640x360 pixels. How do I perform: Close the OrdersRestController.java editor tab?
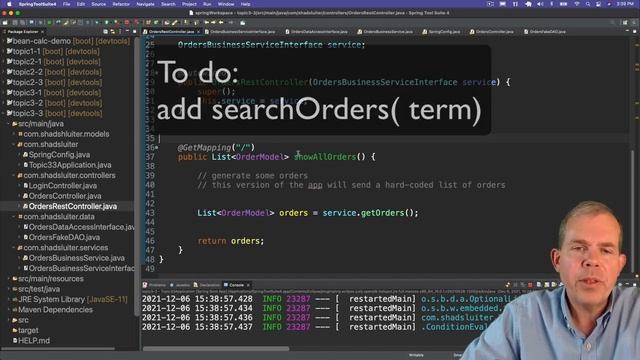(199, 31)
